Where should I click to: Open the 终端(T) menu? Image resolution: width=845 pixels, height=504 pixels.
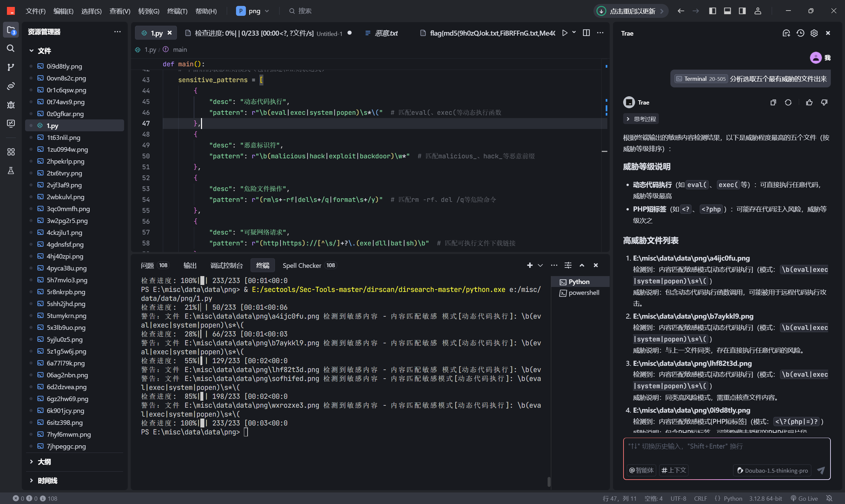pos(177,11)
